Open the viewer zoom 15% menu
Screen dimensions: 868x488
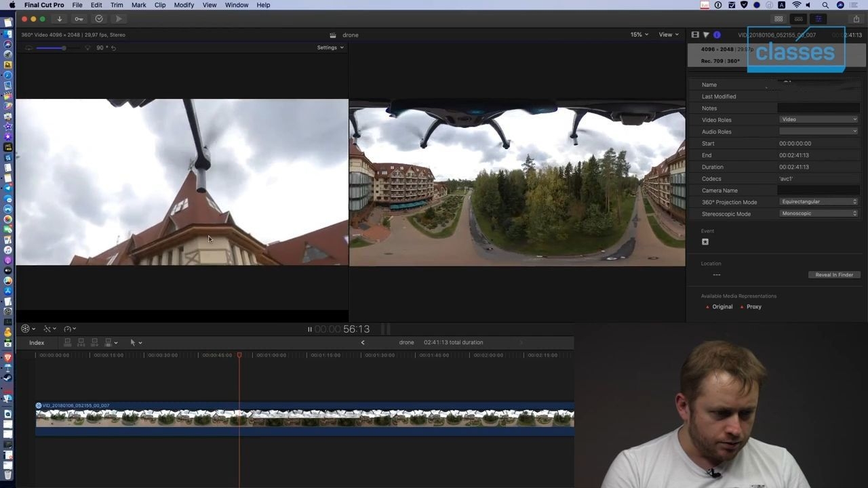639,35
